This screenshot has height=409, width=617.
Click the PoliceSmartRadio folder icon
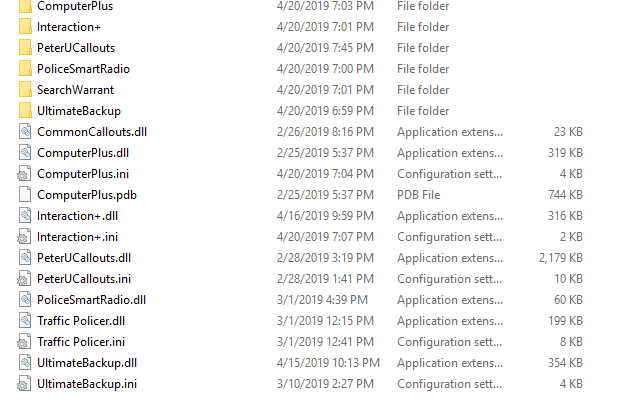(x=25, y=68)
